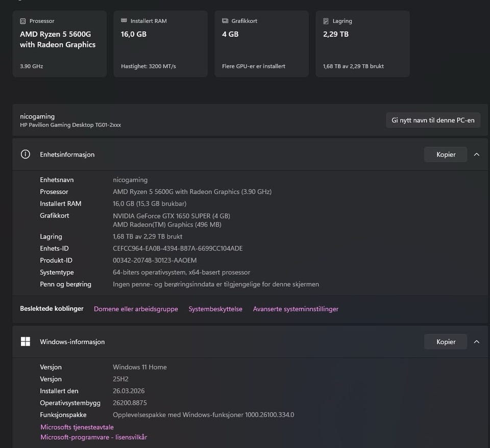The image size is (490, 448).
Task: Click Hastighet: 3200 MT/s text
Action: tap(149, 66)
